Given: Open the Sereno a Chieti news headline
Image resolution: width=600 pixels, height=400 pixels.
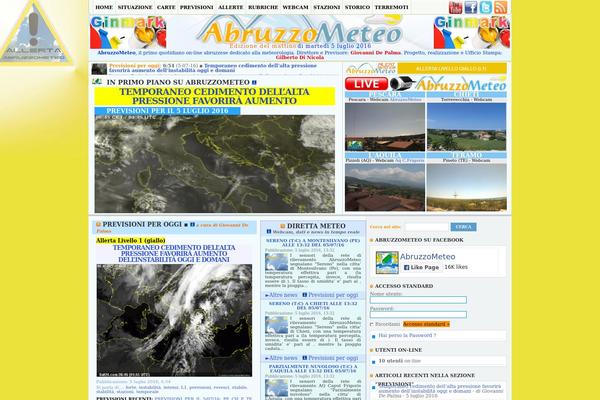Looking at the screenshot, I should [x=313, y=305].
